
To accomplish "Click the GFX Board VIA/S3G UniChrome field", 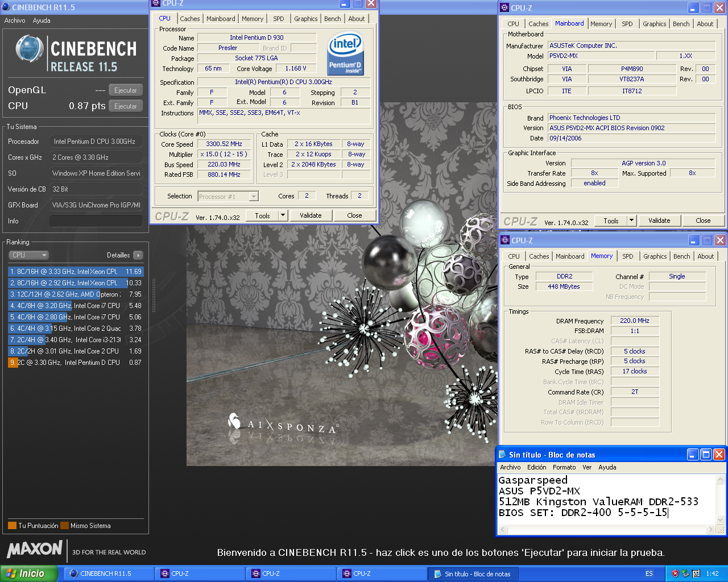I will tap(96, 205).
